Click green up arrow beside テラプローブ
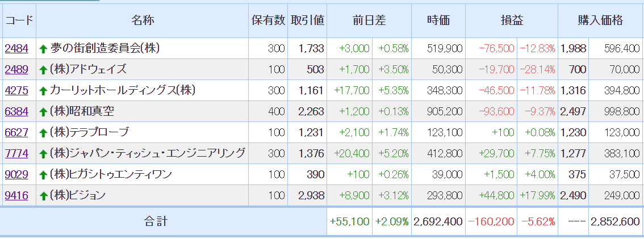644x239 pixels. coord(43,133)
